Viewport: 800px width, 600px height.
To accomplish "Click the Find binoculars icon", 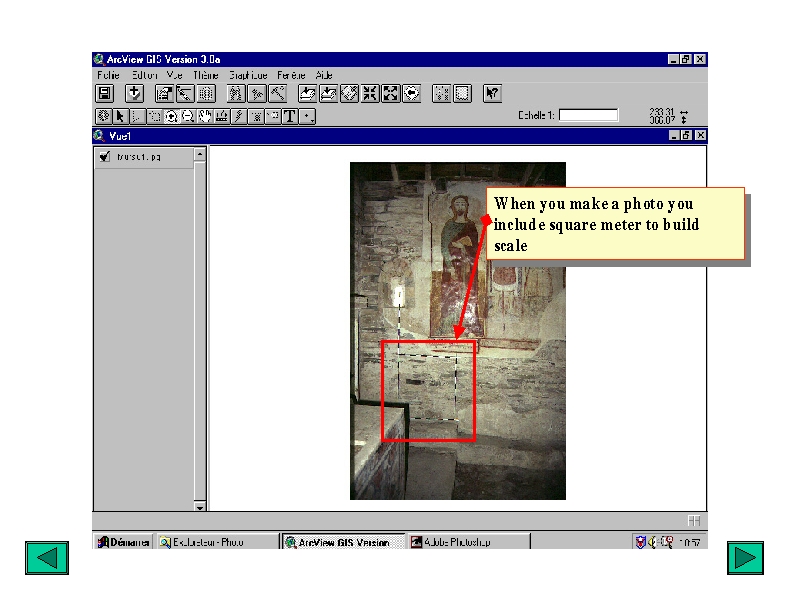I will (x=236, y=93).
